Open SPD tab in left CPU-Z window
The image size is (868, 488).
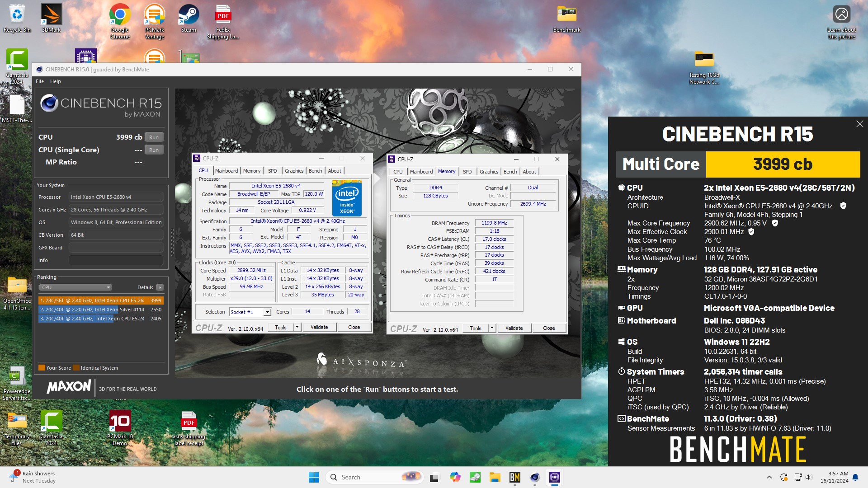click(x=272, y=171)
